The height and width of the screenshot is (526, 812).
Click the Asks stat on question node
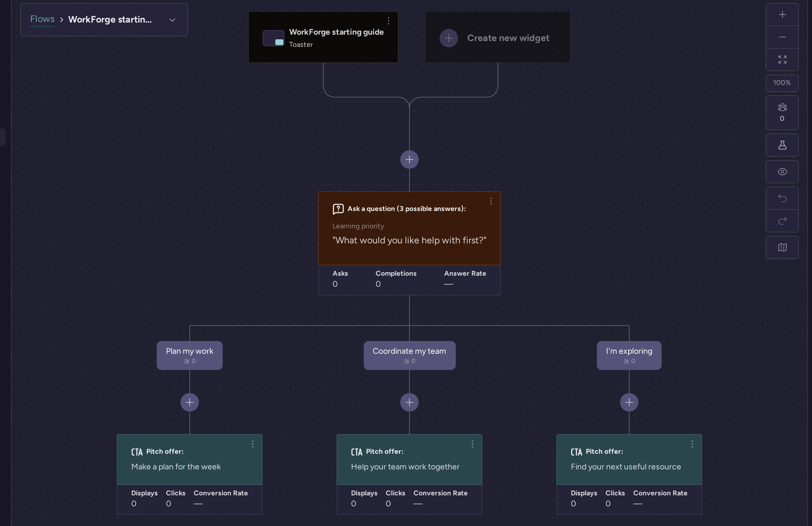point(340,279)
